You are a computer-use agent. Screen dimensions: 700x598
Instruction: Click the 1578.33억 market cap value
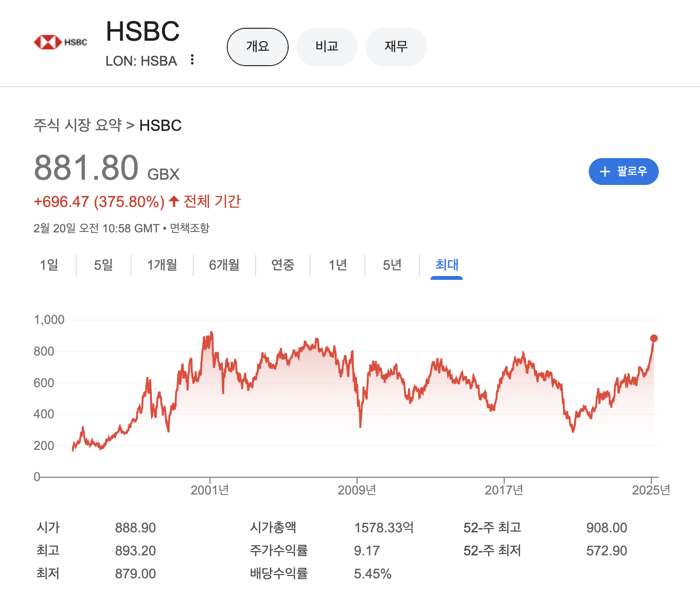coord(384,528)
